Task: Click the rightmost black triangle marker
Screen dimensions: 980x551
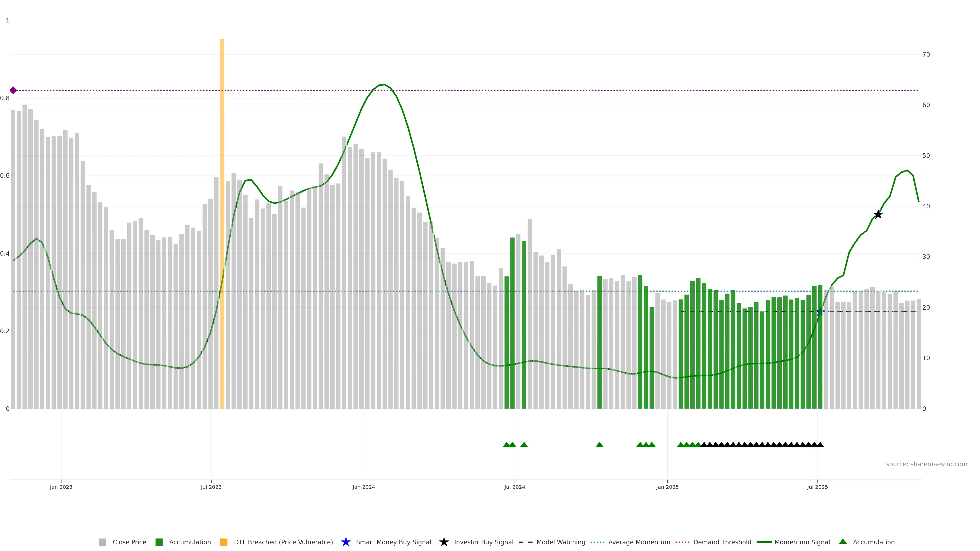Action: 820,445
